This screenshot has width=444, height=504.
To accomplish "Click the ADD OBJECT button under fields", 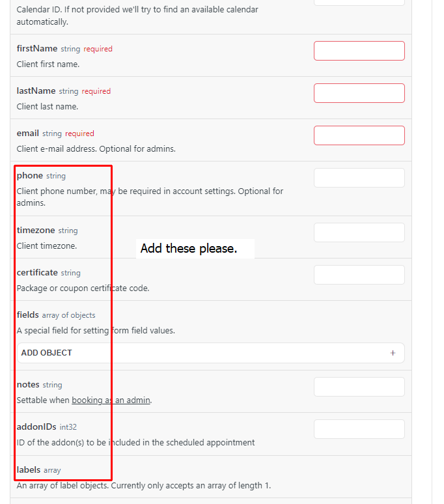I will click(211, 353).
